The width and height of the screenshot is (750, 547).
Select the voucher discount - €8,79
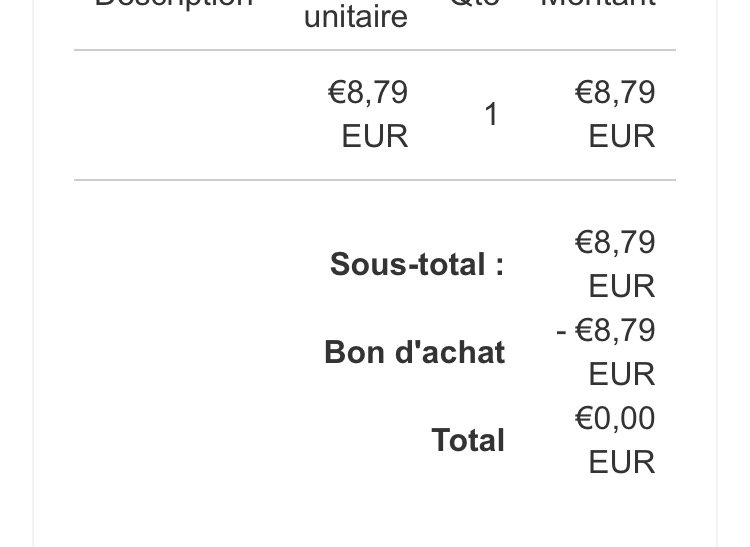[x=606, y=330]
